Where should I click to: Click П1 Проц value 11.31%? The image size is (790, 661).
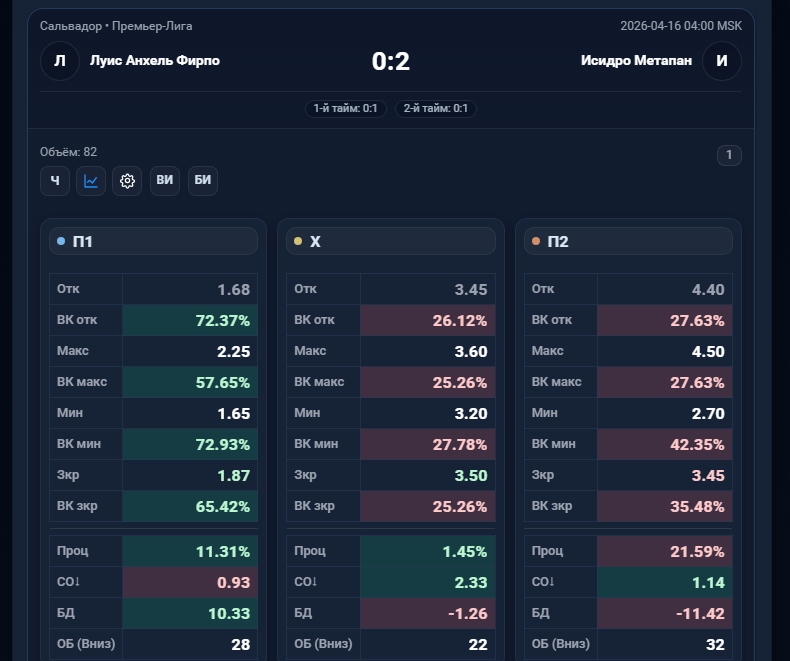coord(223,552)
